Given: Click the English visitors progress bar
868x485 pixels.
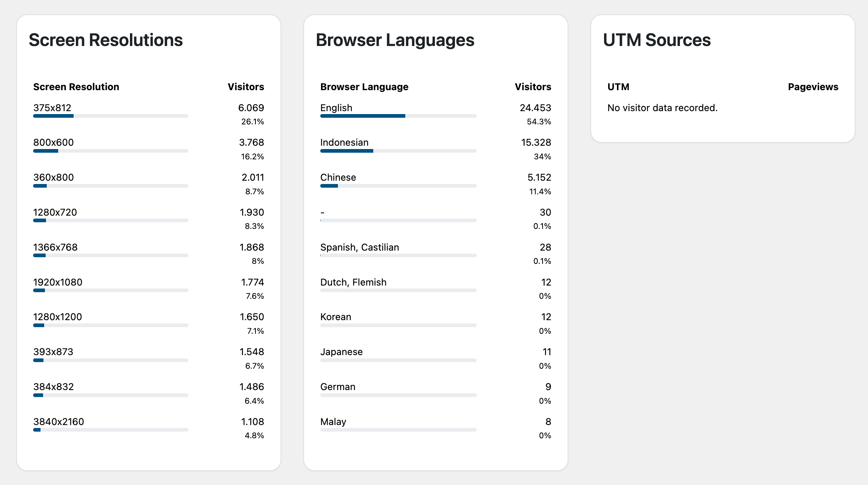Looking at the screenshot, I should [x=398, y=116].
